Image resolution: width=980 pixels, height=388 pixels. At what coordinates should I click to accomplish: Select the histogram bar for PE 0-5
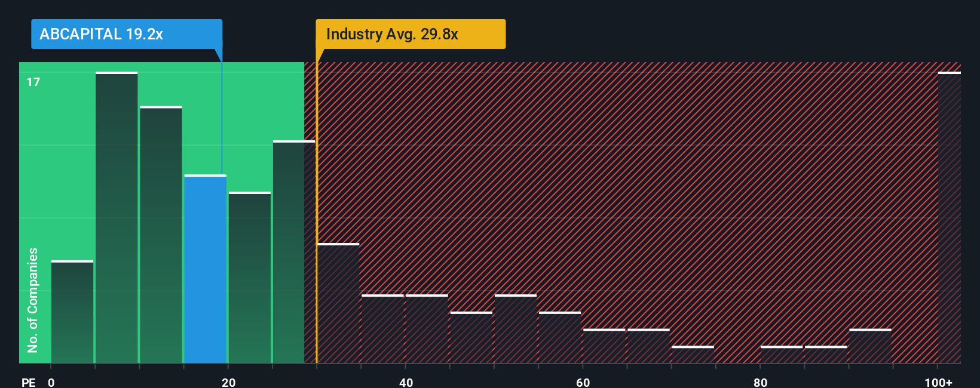(72, 312)
